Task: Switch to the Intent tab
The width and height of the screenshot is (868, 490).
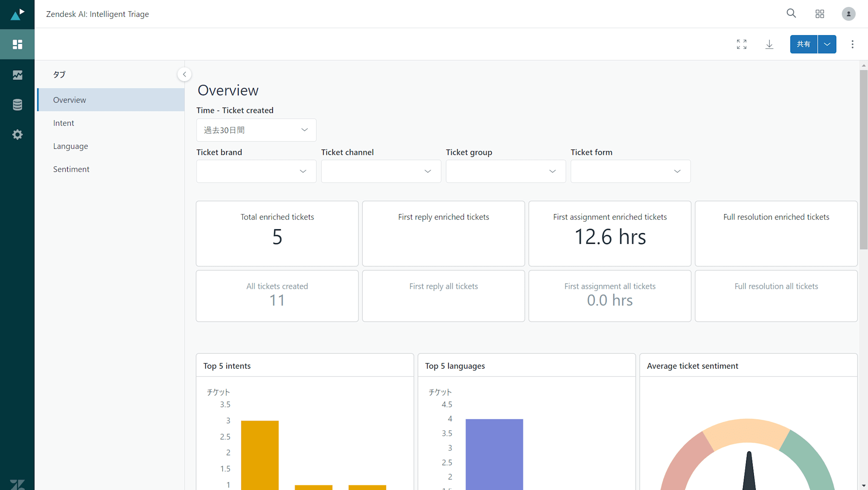Action: tap(63, 123)
